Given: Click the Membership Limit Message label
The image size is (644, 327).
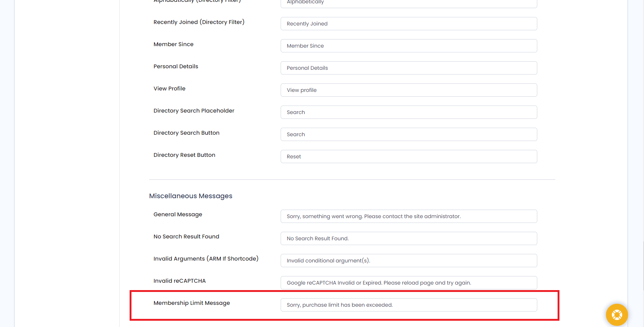Looking at the screenshot, I should click(192, 303).
